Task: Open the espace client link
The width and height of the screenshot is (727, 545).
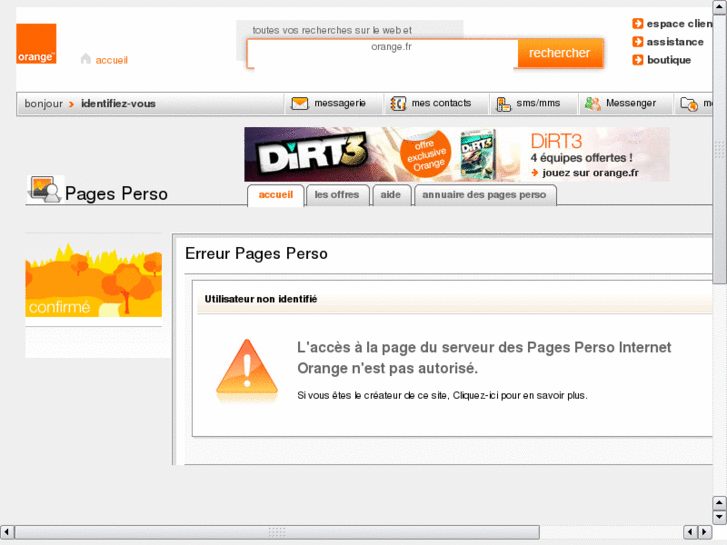Action: (x=679, y=24)
